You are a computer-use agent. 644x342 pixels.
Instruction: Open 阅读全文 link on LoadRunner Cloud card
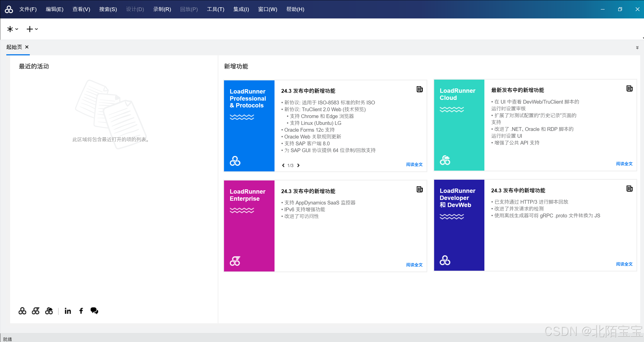624,164
